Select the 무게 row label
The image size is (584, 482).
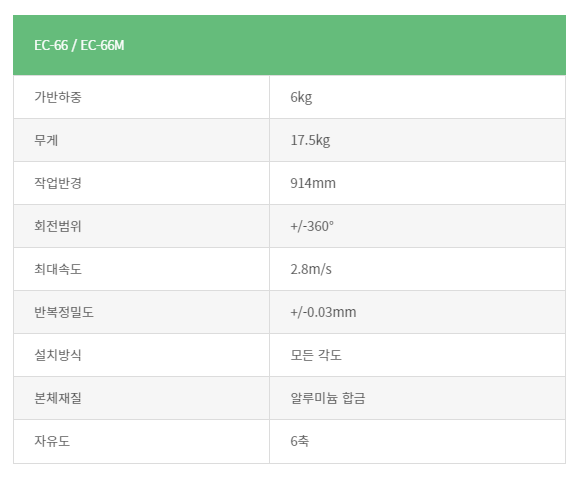pos(46,140)
